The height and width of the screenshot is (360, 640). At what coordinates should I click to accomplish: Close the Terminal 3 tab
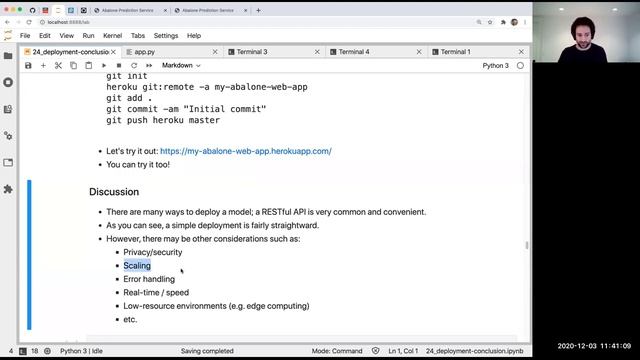pyautogui.click(x=317, y=52)
